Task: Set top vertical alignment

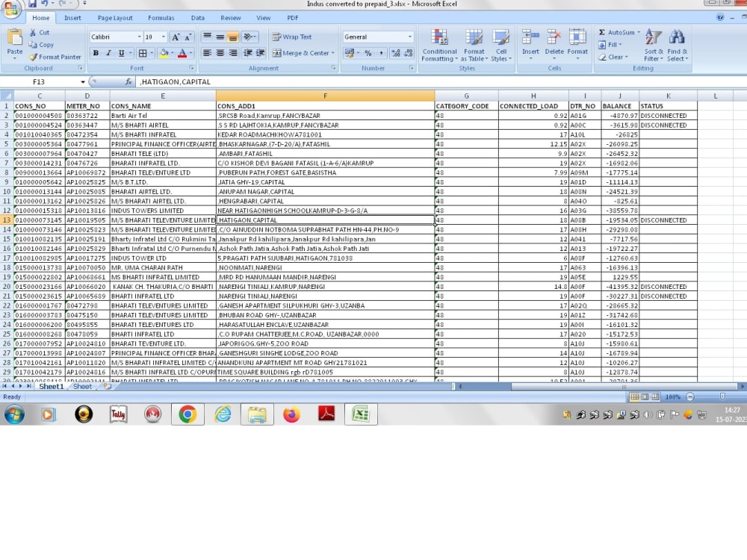Action: [207, 37]
